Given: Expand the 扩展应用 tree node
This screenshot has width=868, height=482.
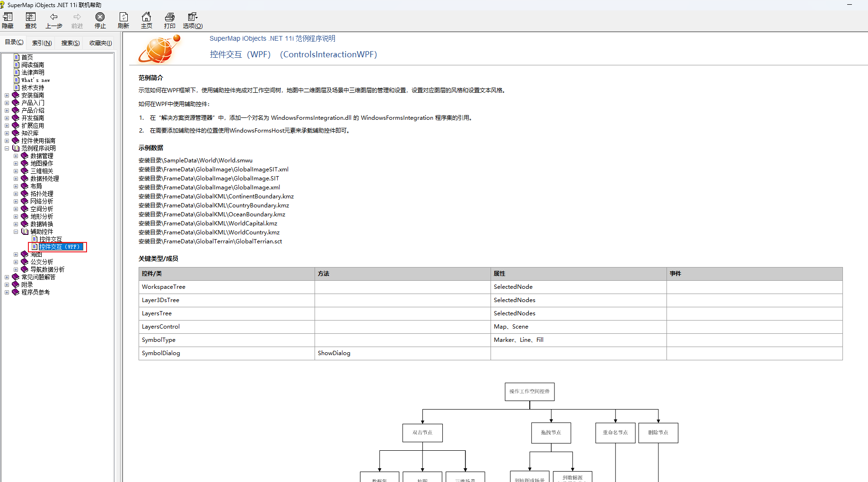Looking at the screenshot, I should (7, 125).
